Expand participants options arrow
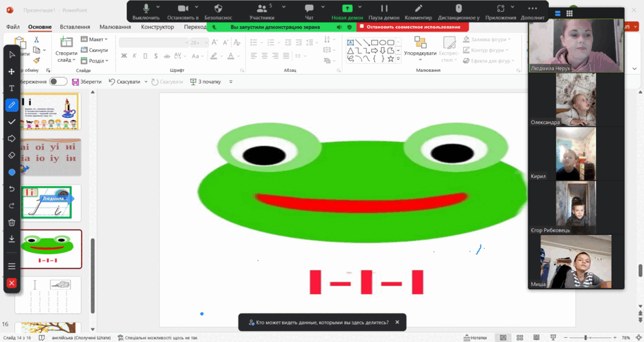 pos(284,7)
